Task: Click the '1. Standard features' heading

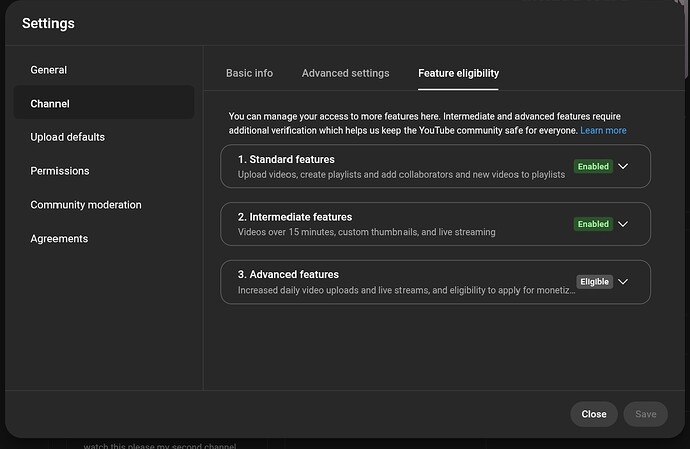Action: point(286,159)
